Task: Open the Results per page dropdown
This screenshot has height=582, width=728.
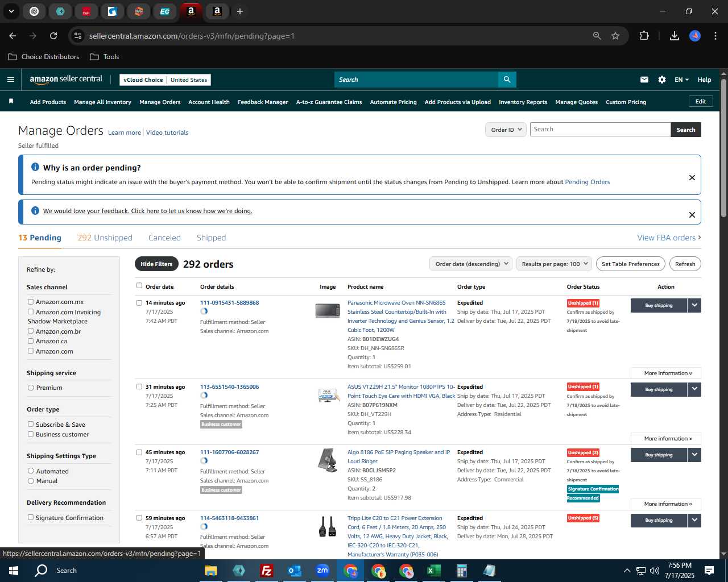Action: pyautogui.click(x=554, y=264)
